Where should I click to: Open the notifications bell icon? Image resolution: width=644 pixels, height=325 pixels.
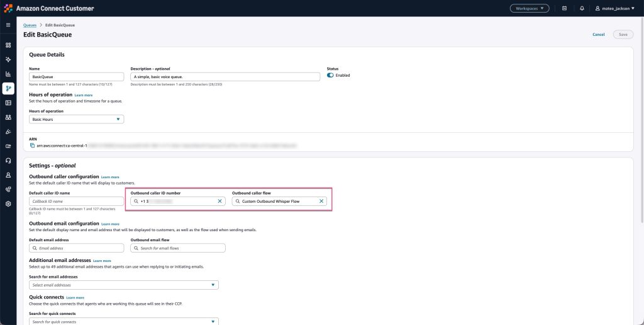tap(582, 8)
